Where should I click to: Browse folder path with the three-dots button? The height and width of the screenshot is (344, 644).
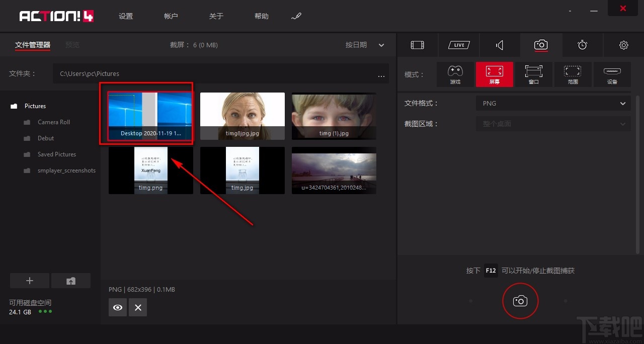(x=381, y=76)
